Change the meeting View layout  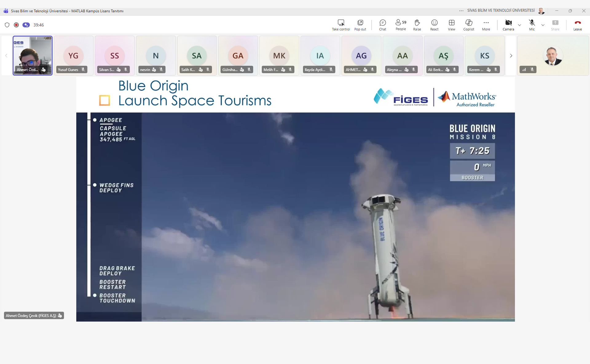451,25
